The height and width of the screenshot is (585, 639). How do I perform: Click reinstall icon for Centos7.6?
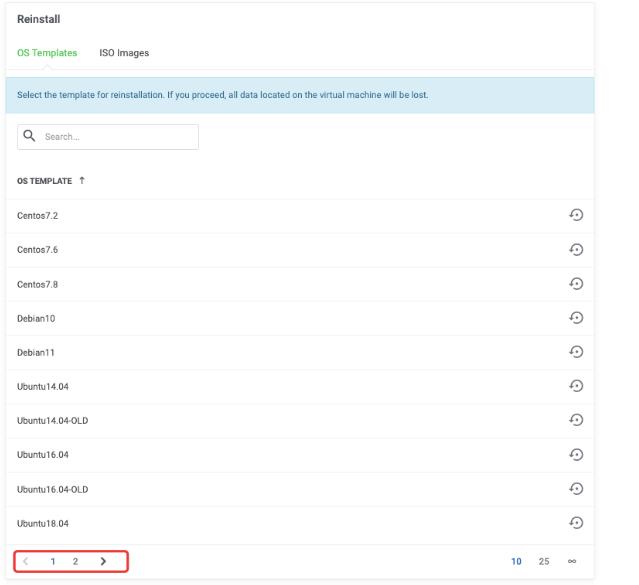pyautogui.click(x=576, y=249)
